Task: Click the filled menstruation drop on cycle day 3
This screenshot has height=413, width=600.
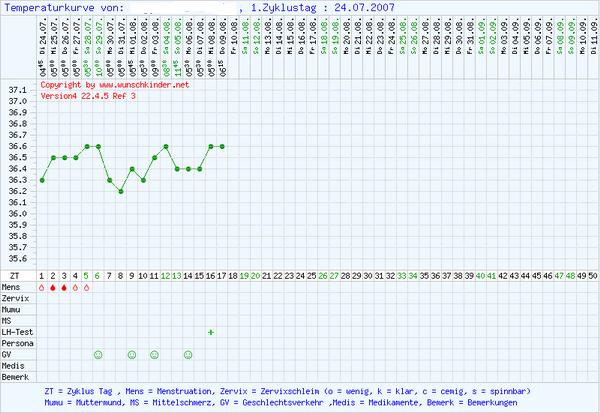Action: 64,288
